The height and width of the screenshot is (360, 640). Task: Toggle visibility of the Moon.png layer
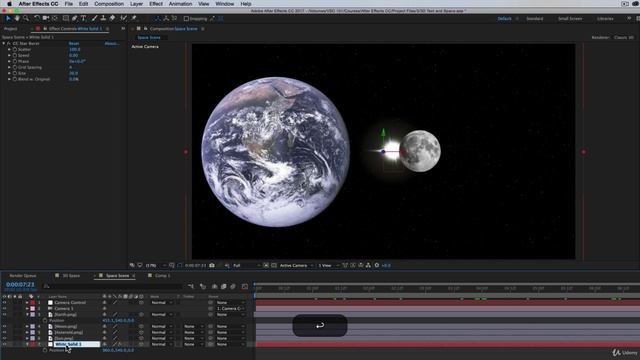(4, 327)
